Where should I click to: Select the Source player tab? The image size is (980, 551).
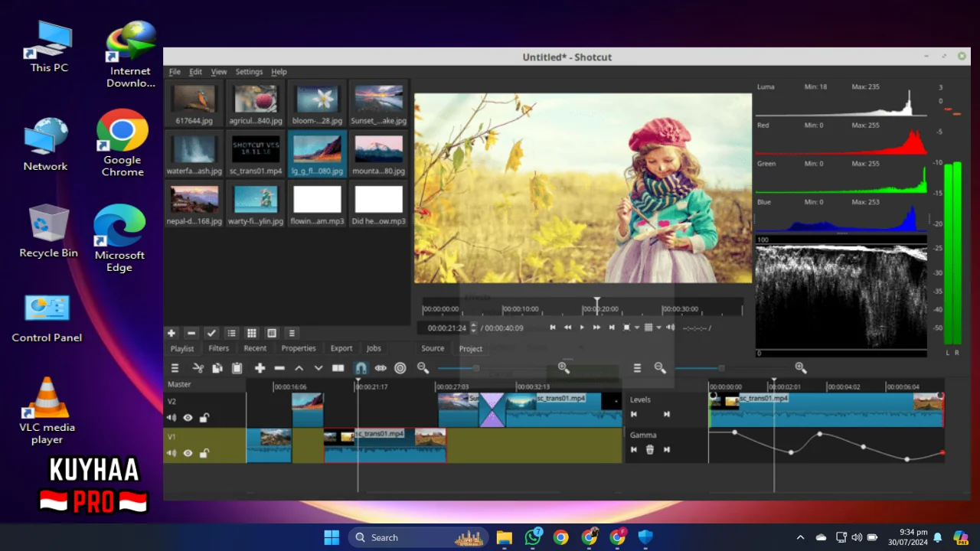pos(433,348)
